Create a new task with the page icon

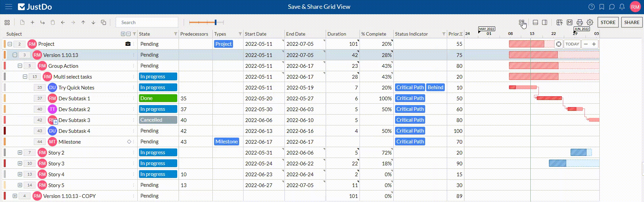click(22, 22)
